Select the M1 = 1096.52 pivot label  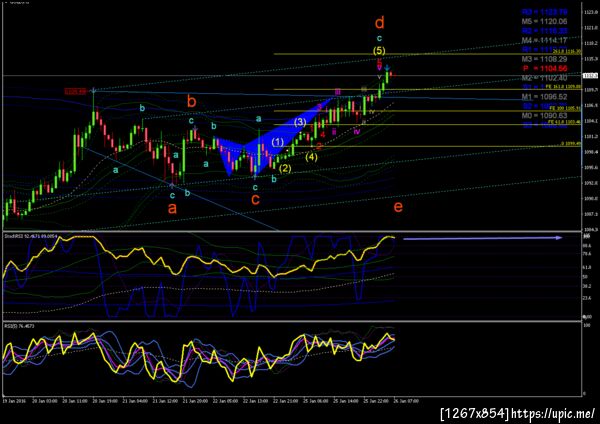[x=544, y=97]
